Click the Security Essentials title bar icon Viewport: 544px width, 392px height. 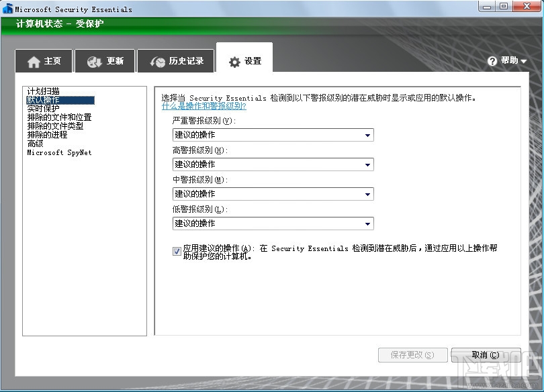(7, 7)
